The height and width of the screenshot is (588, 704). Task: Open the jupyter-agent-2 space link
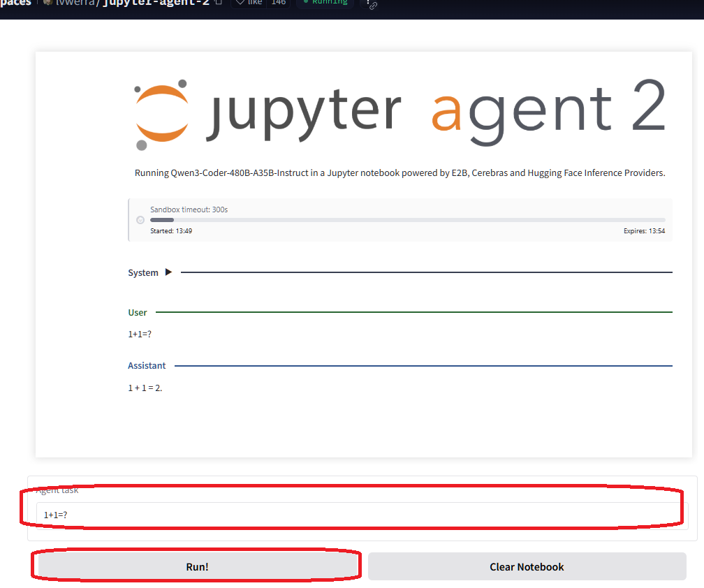[x=156, y=2]
